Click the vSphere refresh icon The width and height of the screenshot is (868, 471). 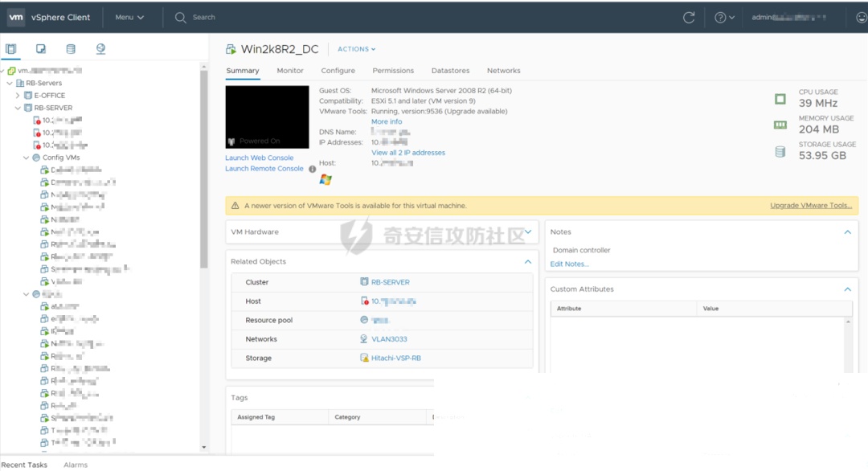coord(689,17)
